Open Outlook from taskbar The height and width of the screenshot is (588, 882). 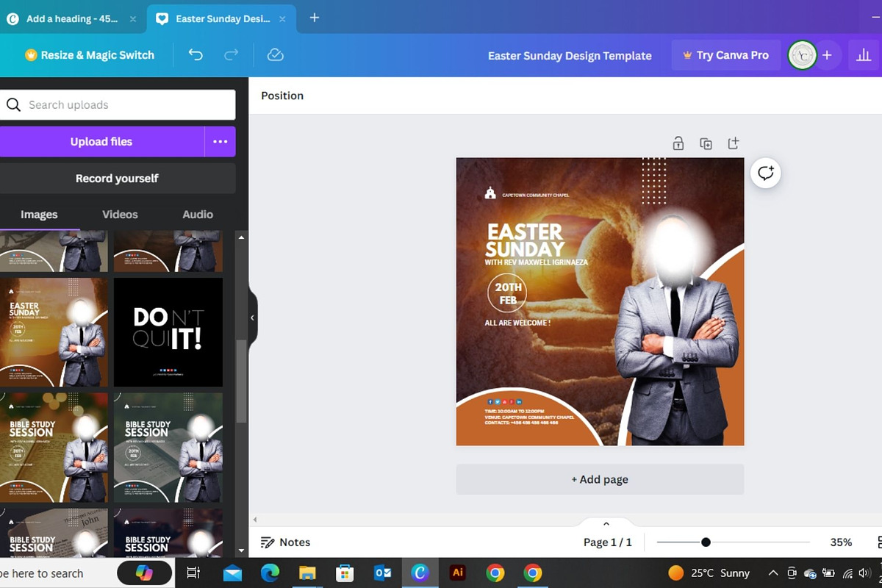click(x=382, y=573)
